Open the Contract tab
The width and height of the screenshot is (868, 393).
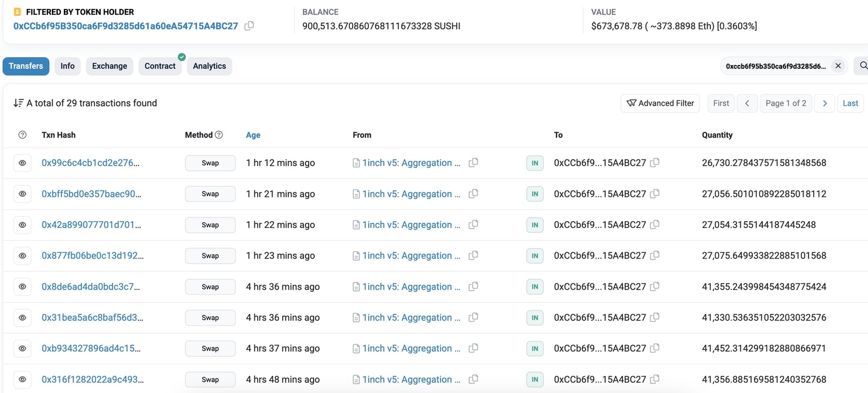point(160,66)
